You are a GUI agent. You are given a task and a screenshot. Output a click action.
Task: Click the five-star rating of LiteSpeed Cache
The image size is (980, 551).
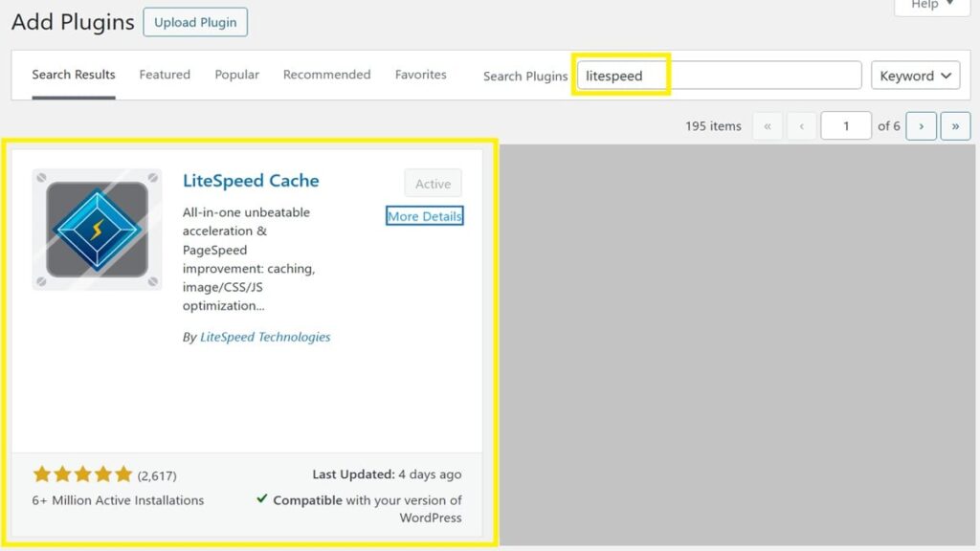[82, 474]
